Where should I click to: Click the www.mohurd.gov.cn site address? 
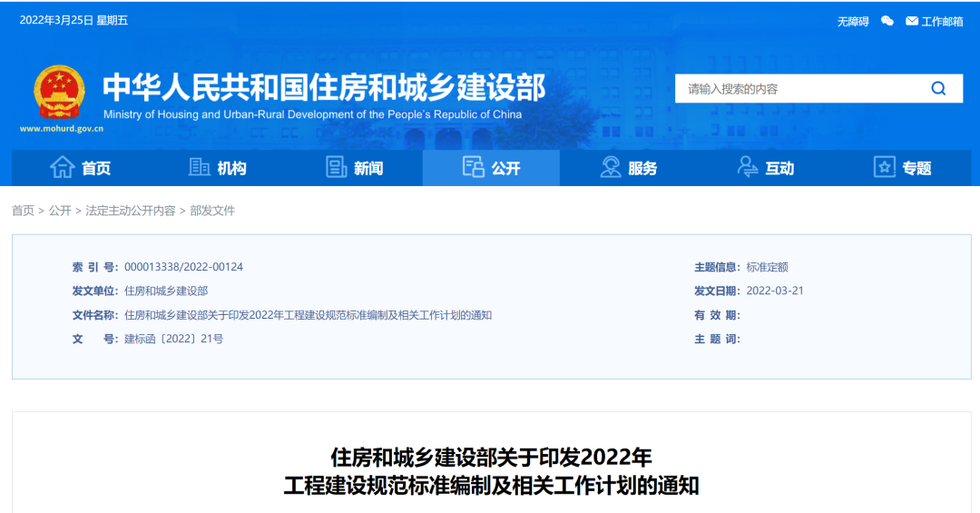pos(62,129)
